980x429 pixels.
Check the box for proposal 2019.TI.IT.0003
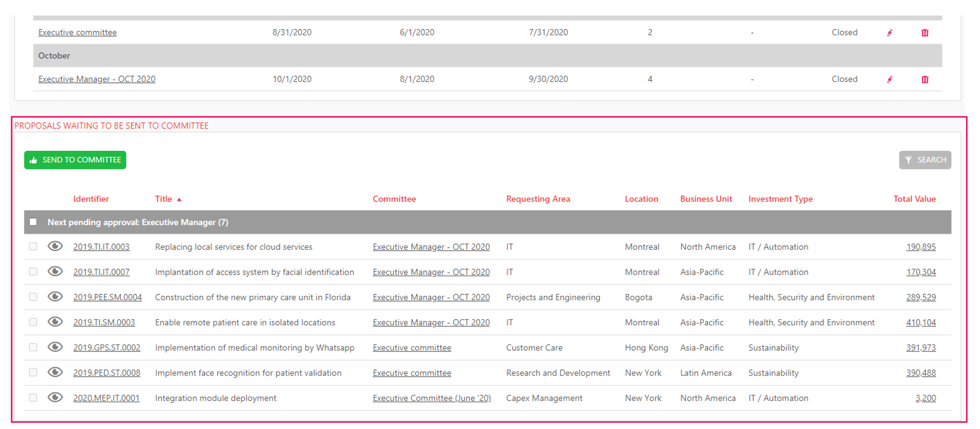(x=33, y=247)
